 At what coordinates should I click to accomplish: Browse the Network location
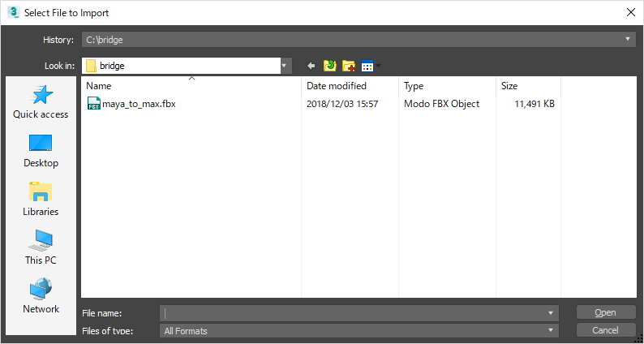click(41, 297)
